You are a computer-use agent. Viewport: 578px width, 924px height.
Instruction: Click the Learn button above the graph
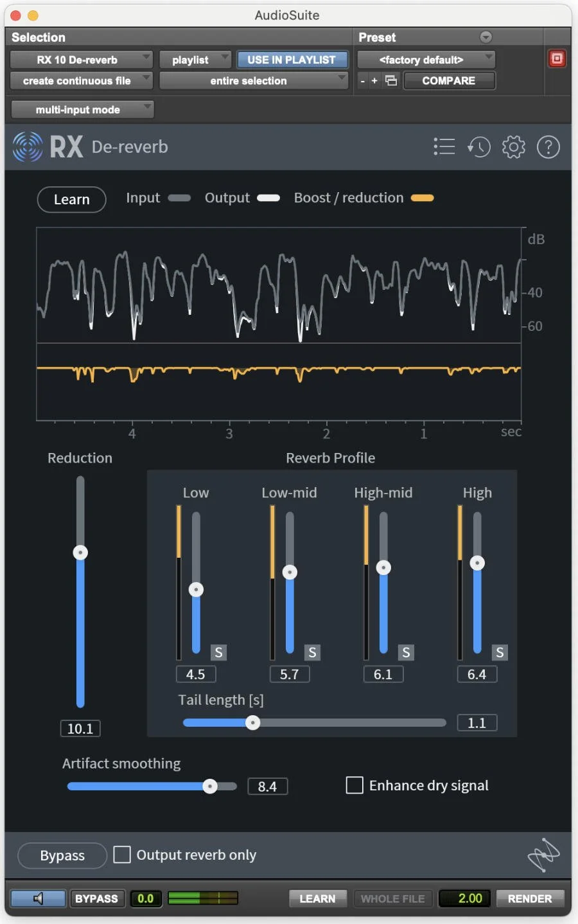[x=72, y=199]
